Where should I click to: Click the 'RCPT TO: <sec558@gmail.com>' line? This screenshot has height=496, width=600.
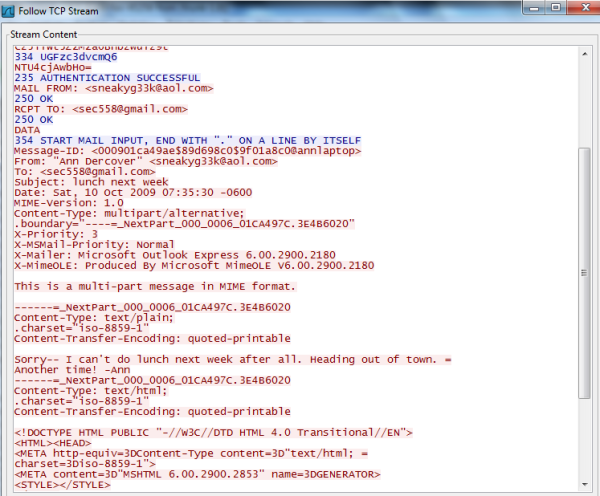101,109
